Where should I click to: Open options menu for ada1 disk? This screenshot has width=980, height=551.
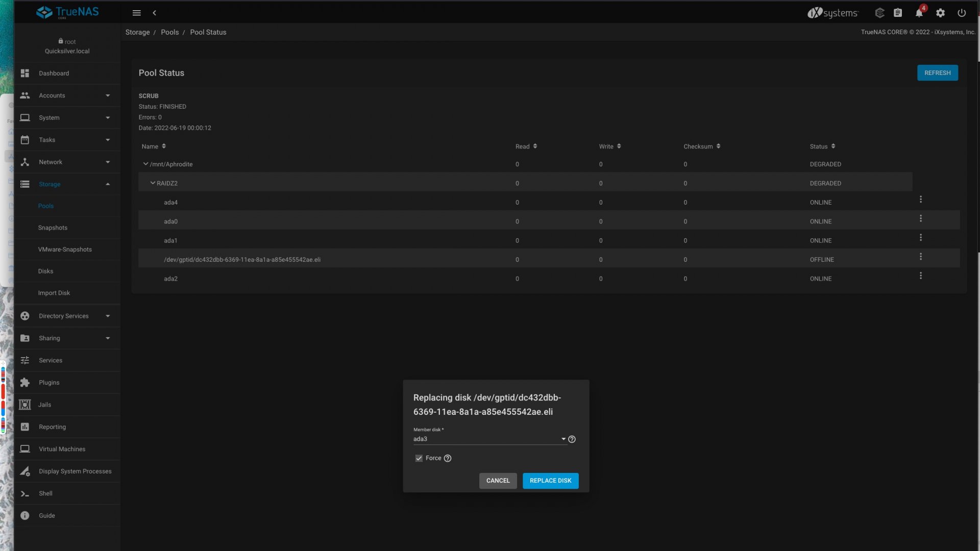coord(921,238)
